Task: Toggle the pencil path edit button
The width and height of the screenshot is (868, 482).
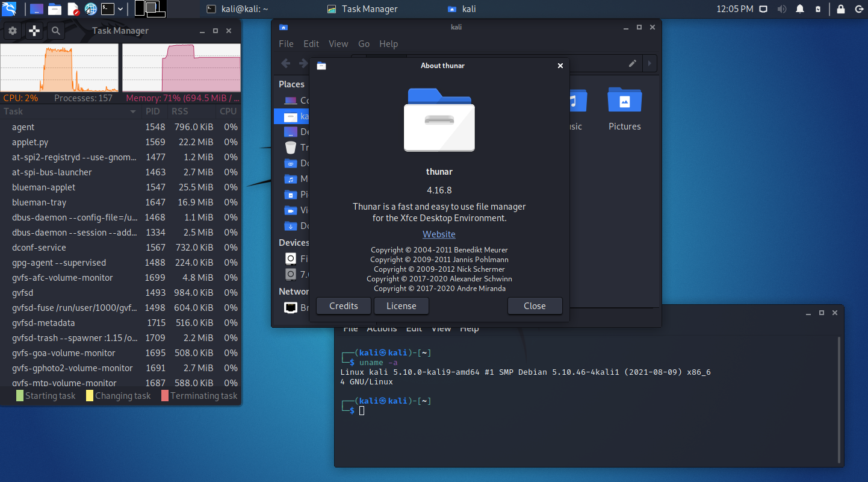Action: click(632, 63)
